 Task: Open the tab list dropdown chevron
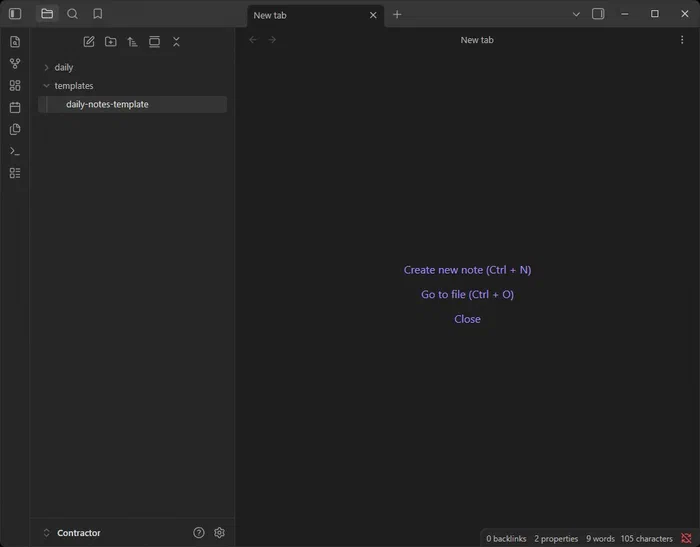coord(576,14)
